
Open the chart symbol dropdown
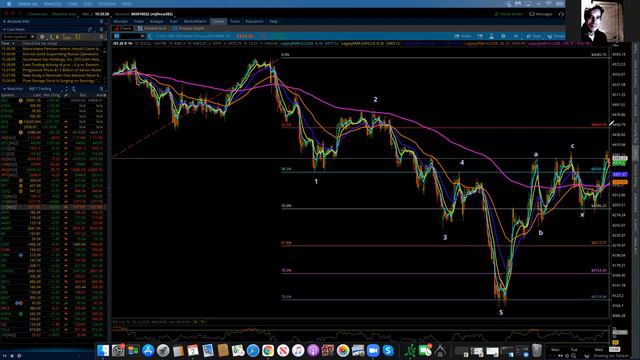tap(142, 36)
